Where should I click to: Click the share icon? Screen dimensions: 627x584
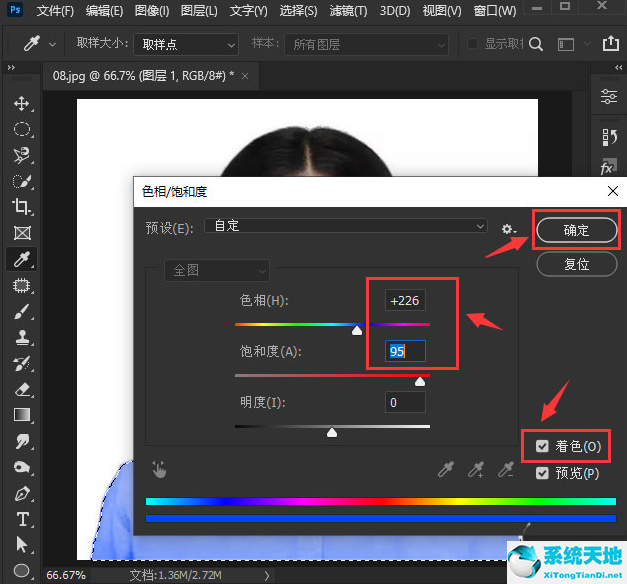tap(611, 43)
